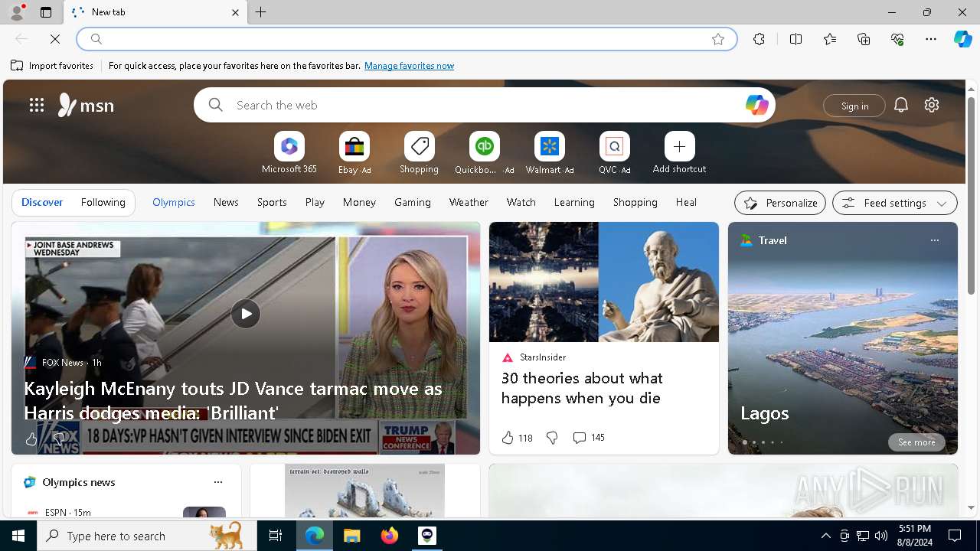This screenshot has width=980, height=551.
Task: Play the FOX News video
Action: coord(246,314)
